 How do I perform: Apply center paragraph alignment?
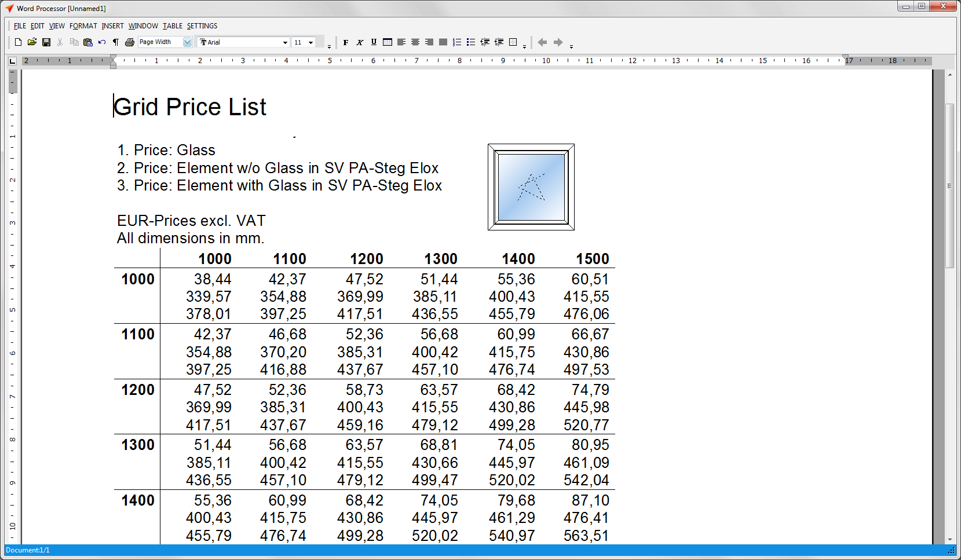tap(415, 42)
